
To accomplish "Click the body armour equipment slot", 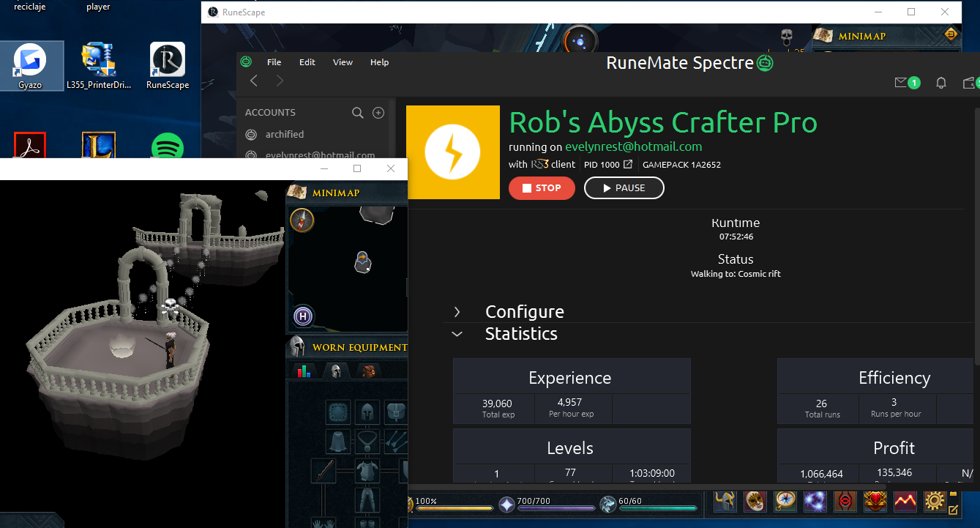I will click(x=367, y=471).
